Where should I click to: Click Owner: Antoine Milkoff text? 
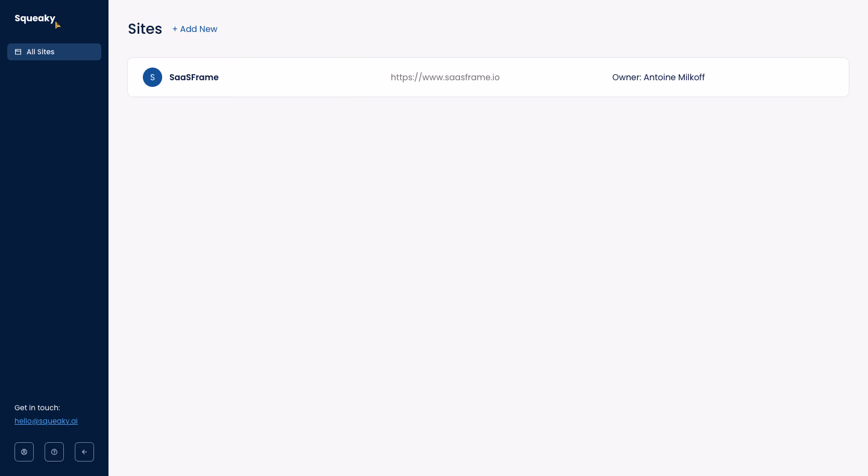point(658,77)
